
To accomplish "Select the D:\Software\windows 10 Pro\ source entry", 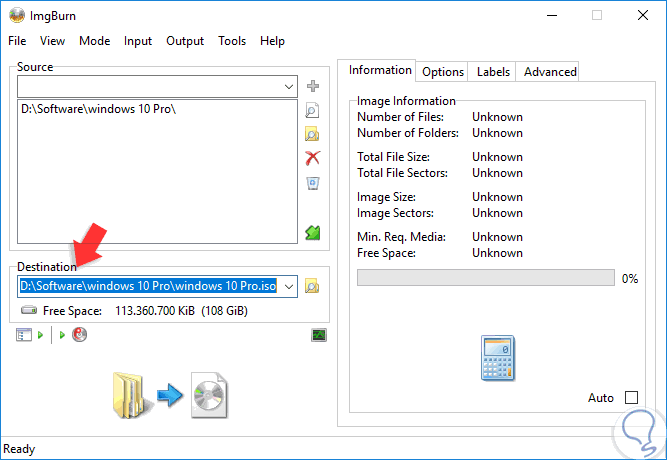I will click(99, 109).
